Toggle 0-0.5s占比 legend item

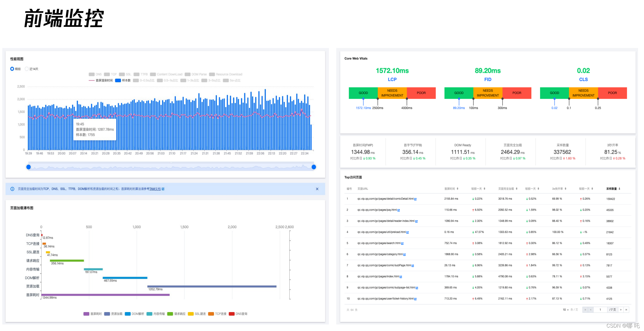pos(144,80)
